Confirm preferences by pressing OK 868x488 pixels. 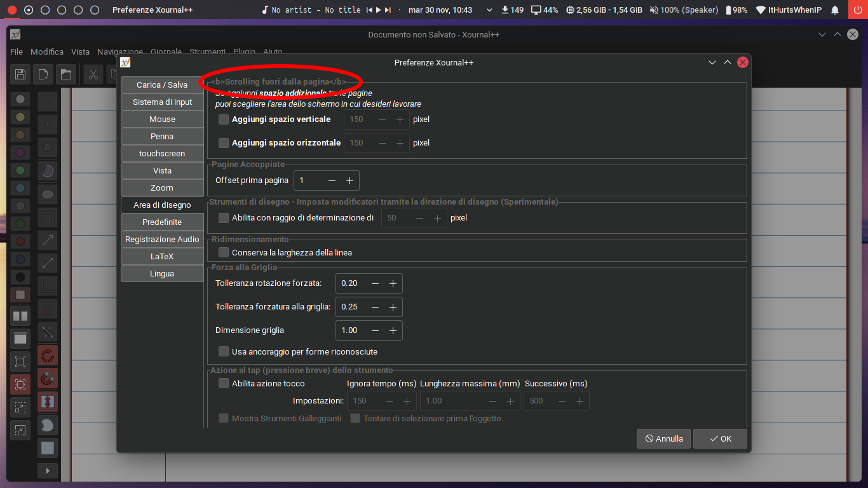[x=720, y=438]
